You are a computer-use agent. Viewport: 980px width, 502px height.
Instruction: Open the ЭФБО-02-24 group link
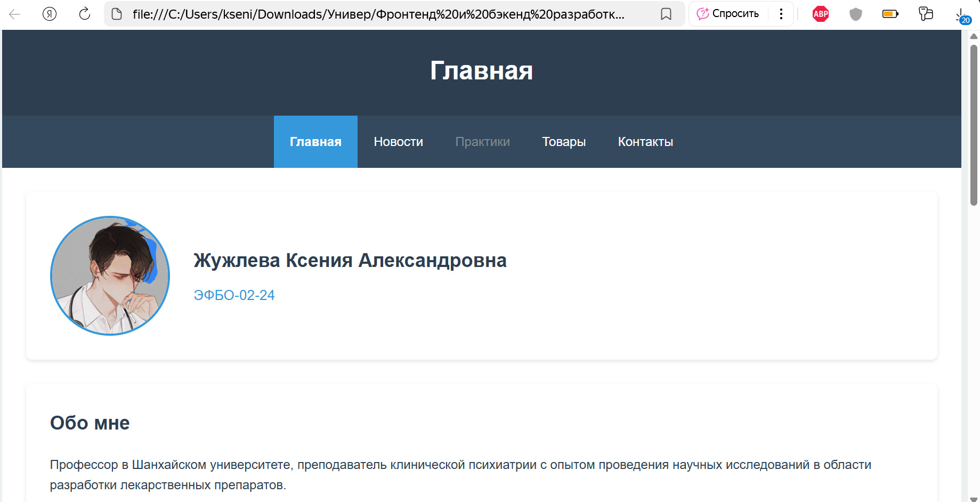(x=234, y=295)
